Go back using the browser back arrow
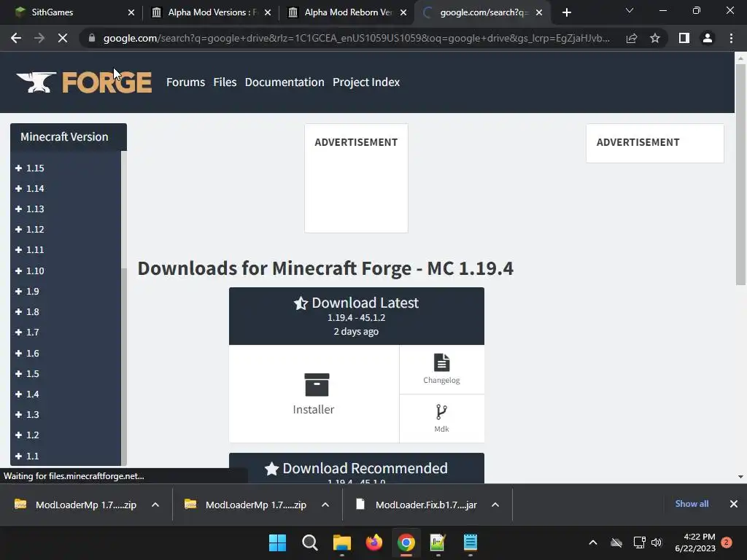 16,38
